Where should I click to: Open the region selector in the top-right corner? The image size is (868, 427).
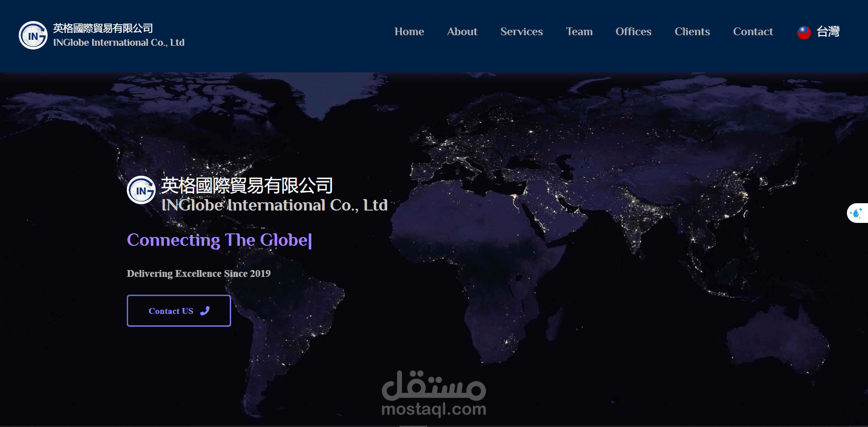point(819,32)
